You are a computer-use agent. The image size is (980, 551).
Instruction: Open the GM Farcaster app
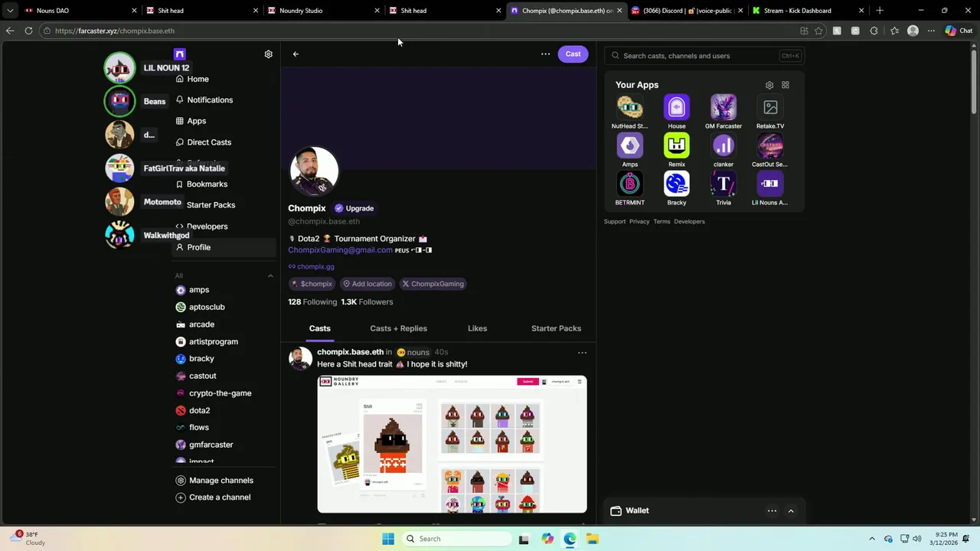click(724, 107)
